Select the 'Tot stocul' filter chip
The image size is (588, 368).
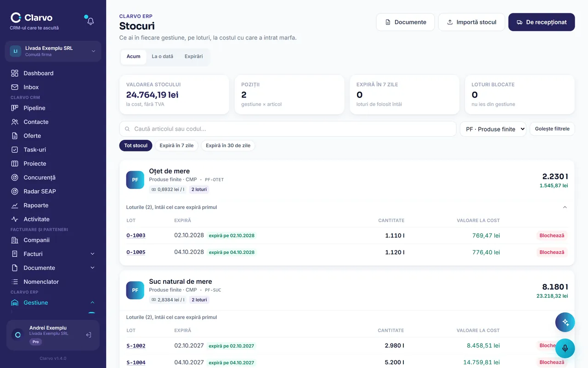coord(136,145)
